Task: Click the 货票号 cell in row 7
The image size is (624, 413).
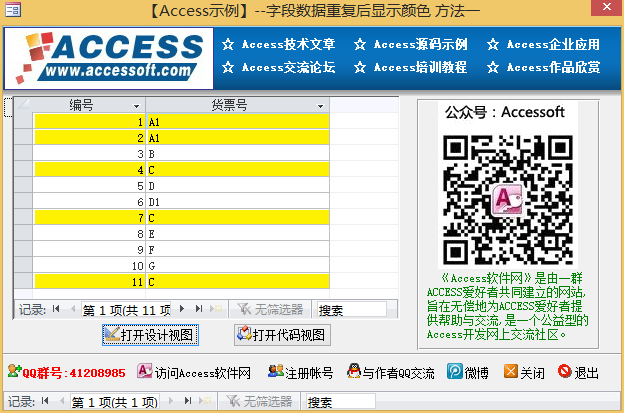Action: [x=238, y=218]
